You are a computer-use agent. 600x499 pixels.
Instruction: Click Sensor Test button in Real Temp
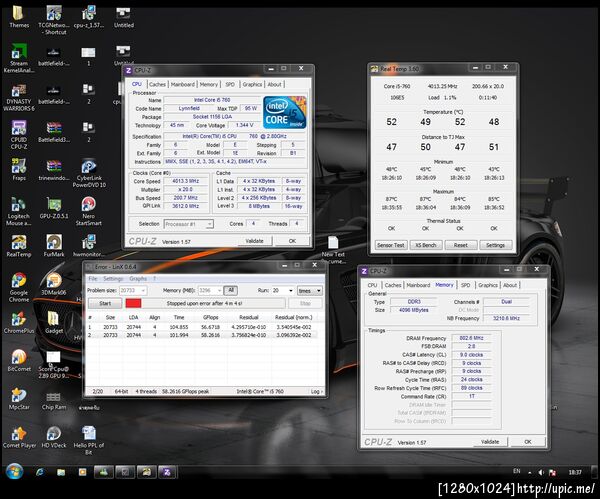coord(391,245)
